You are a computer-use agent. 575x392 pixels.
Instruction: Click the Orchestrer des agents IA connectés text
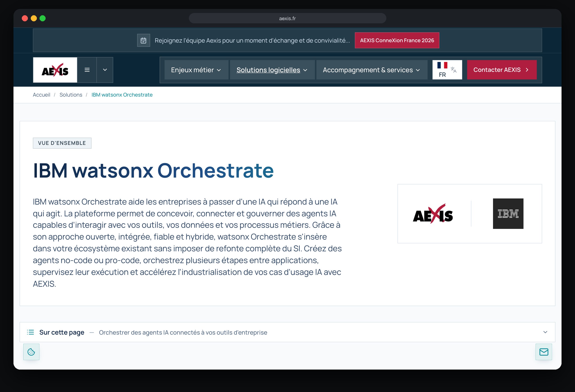(183, 333)
